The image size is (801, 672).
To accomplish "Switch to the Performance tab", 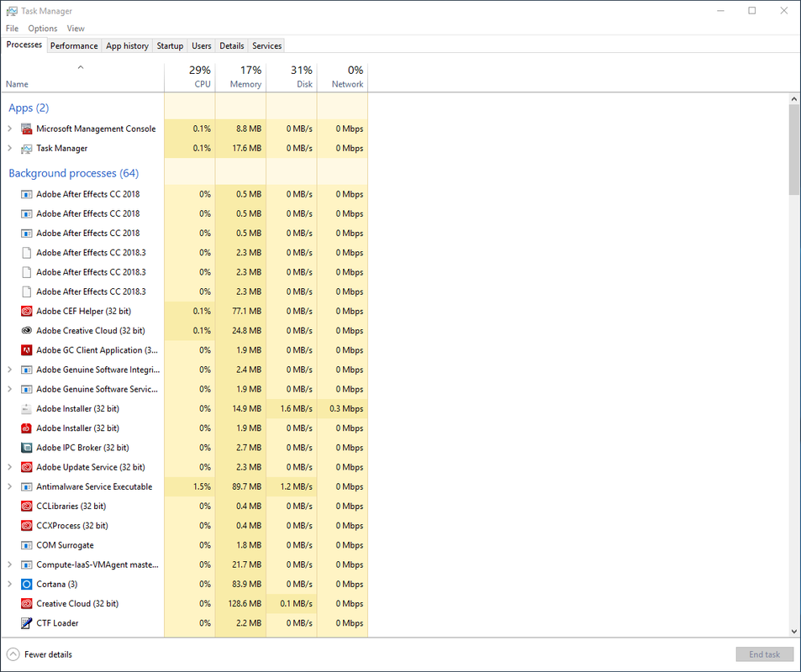I will pyautogui.click(x=74, y=46).
